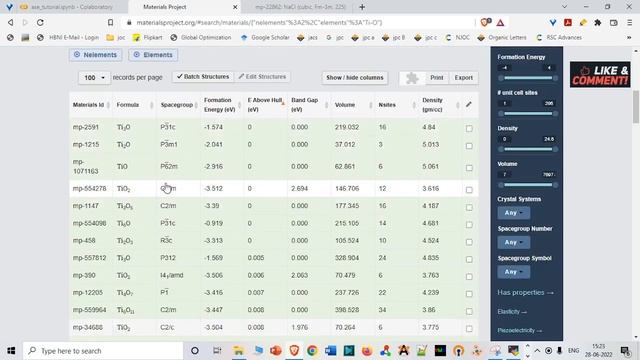Adjust the Volume range slider
The height and width of the screenshot is (360, 640).
pos(528,185)
